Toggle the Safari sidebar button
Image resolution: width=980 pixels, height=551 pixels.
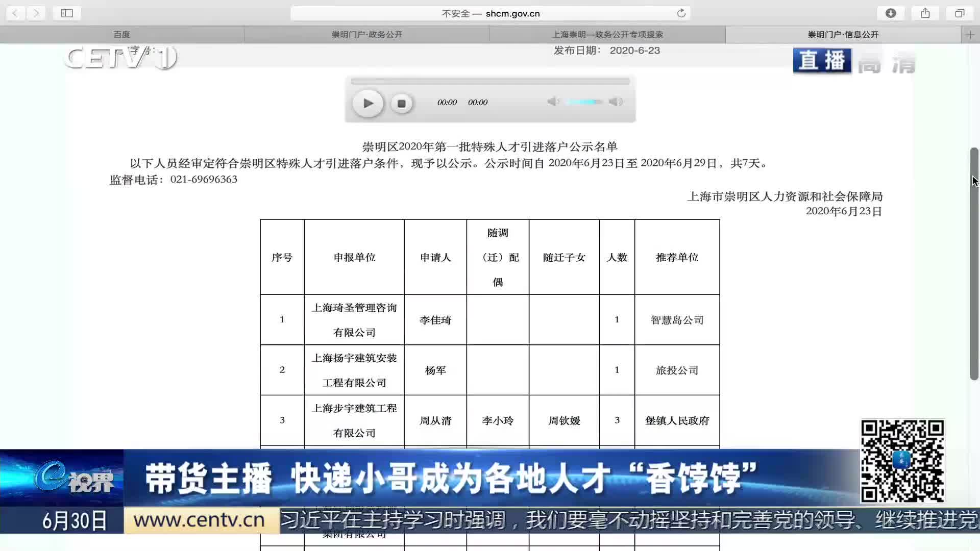[x=67, y=13]
